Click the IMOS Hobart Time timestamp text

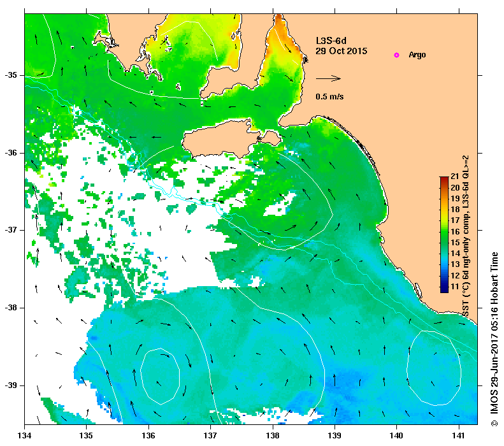[494, 339]
